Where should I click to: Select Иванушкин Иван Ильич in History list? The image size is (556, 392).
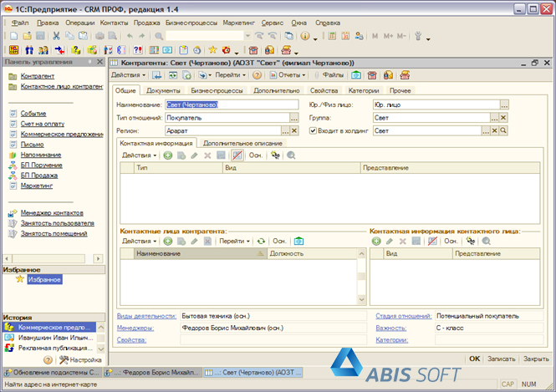[49, 338]
